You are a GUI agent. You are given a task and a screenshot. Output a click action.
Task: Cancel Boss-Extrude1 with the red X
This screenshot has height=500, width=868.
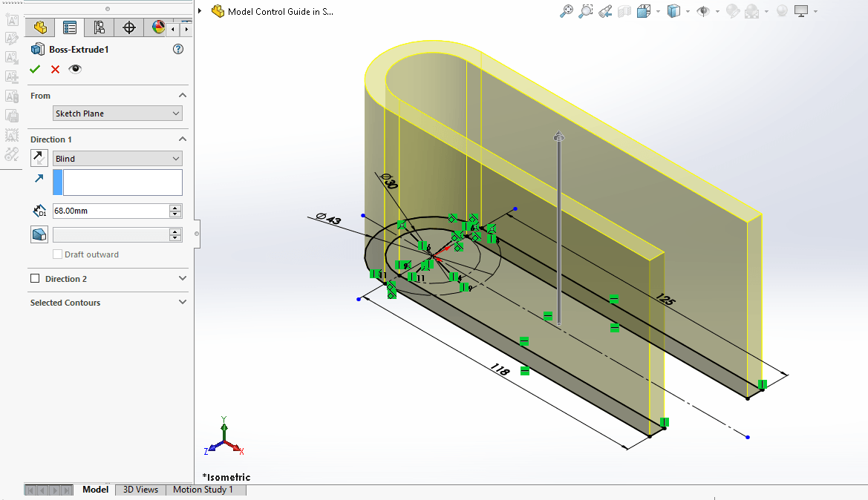[x=55, y=68]
